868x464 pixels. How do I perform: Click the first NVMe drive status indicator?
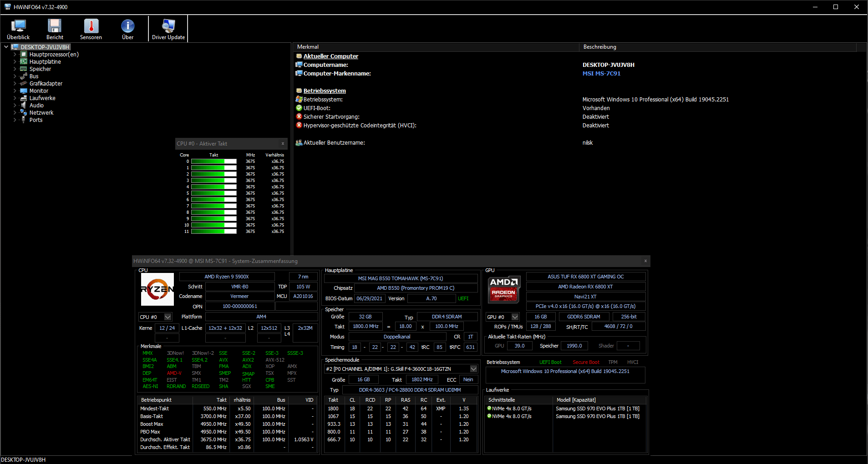[x=489, y=408]
